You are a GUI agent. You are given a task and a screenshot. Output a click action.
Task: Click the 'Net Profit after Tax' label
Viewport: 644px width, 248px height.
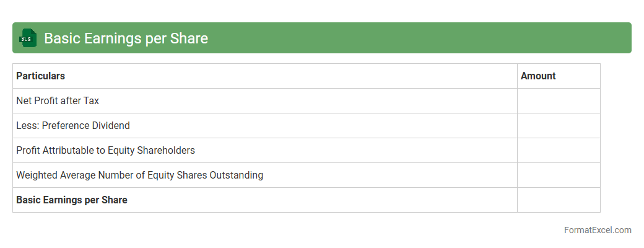coord(58,101)
